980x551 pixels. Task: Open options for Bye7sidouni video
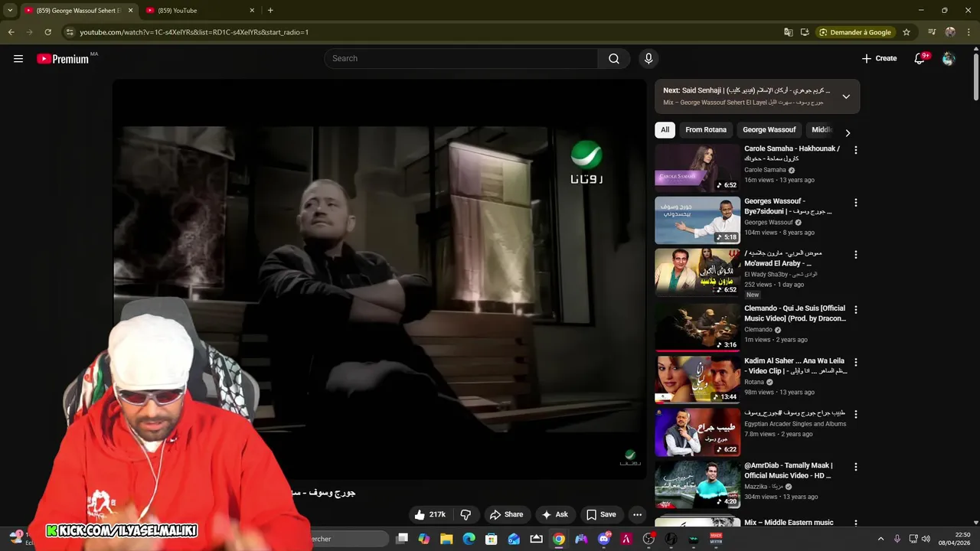point(856,203)
